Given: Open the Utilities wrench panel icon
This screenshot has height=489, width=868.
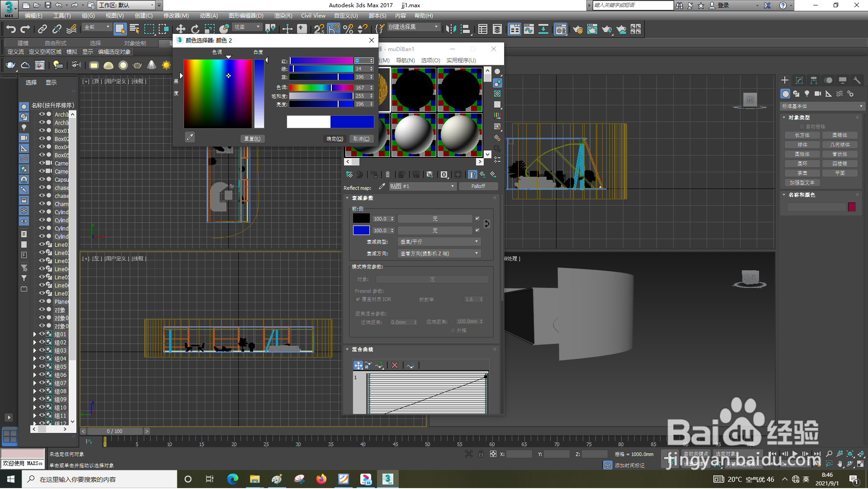Looking at the screenshot, I should [x=857, y=80].
